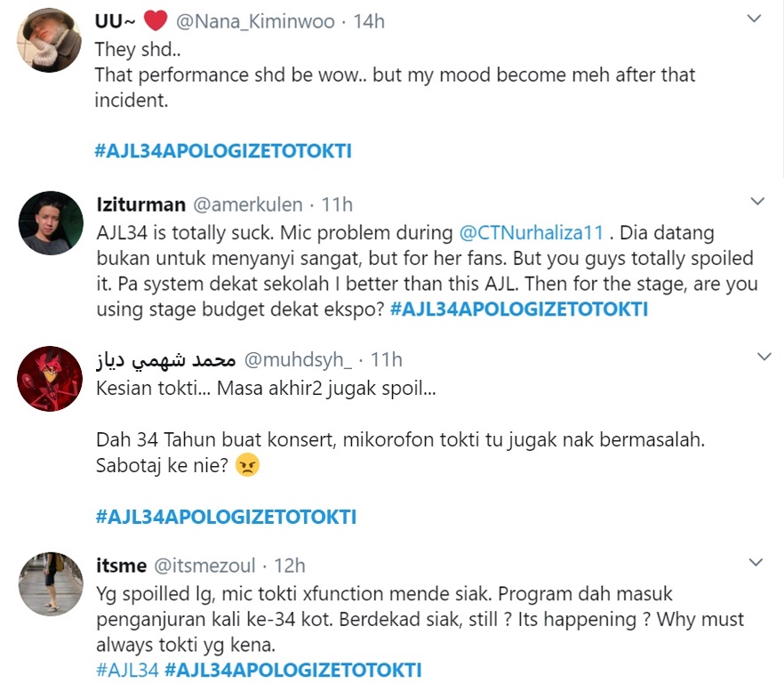Expand options chevron on UU~ tweet
Screen dimensions: 784x691
[x=754, y=19]
